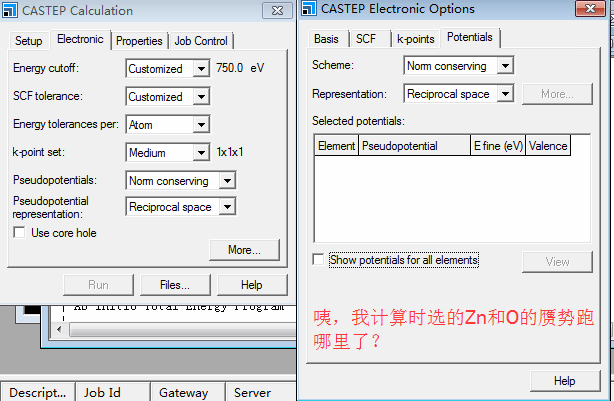Expand the Scheme dropdown in Electronic Options

[505, 65]
